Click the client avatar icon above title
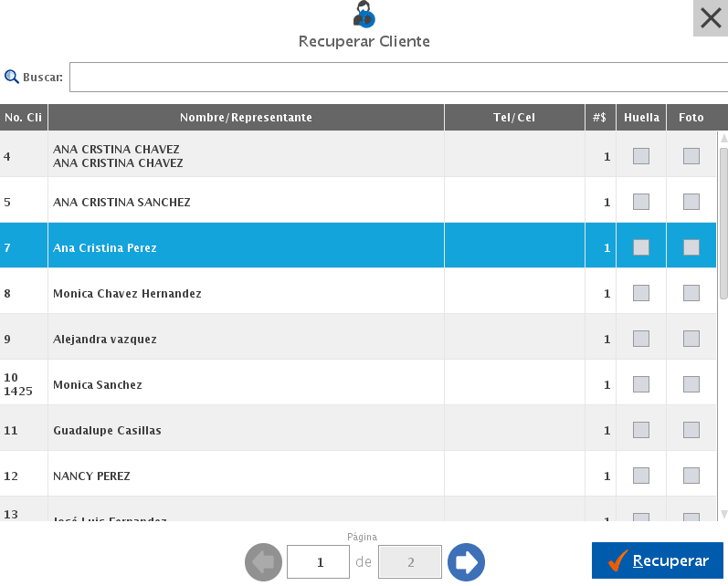This screenshot has height=586, width=728. click(364, 15)
